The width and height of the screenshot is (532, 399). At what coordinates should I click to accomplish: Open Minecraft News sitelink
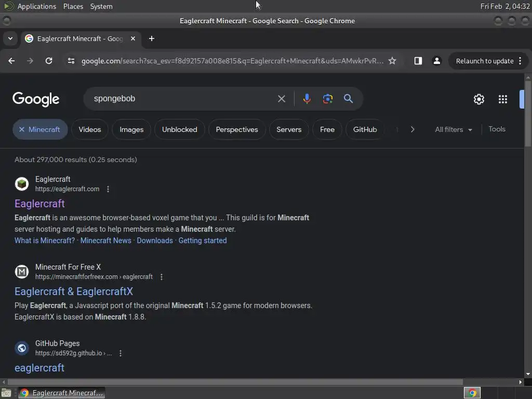105,241
